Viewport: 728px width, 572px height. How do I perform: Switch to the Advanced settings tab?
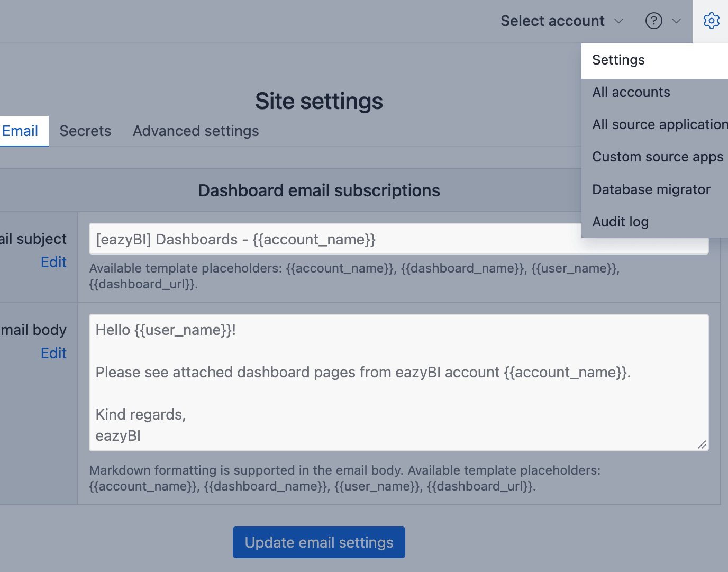tap(196, 131)
